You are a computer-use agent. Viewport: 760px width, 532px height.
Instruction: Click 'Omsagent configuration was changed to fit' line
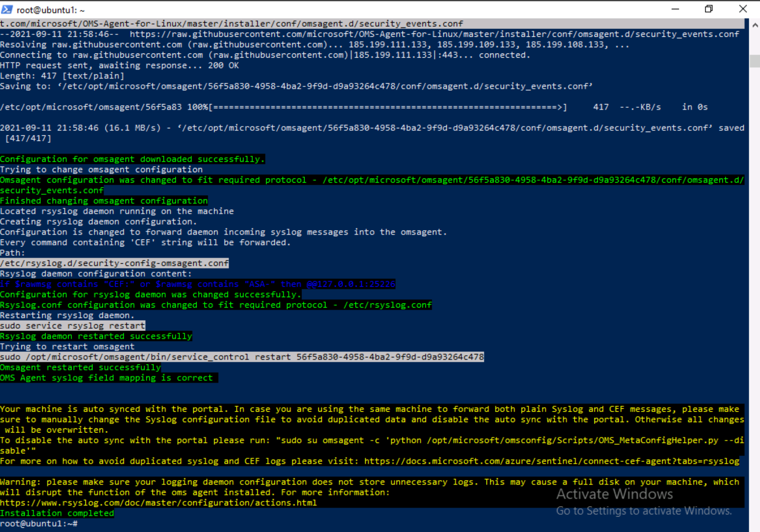372,185
